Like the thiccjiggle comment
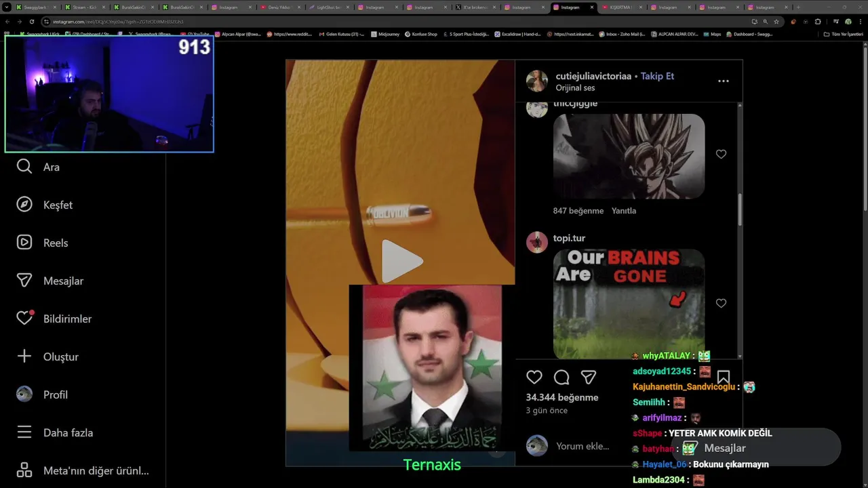The width and height of the screenshot is (868, 488). pos(721,155)
